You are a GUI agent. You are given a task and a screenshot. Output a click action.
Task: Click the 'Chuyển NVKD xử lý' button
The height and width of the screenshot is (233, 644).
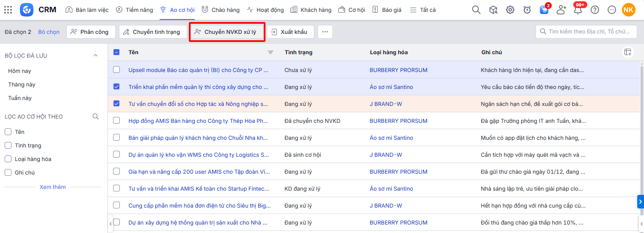tap(227, 32)
